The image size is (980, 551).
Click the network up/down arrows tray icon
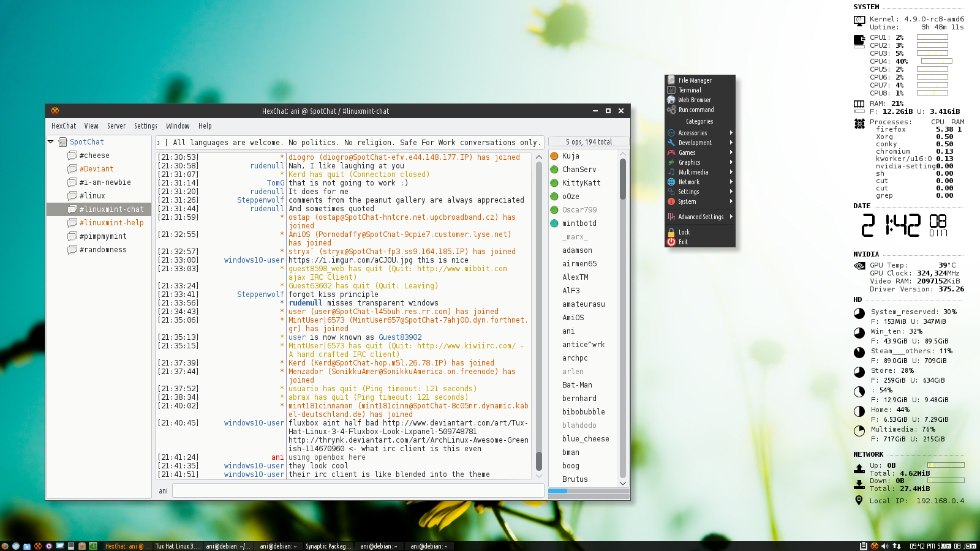tap(897, 546)
